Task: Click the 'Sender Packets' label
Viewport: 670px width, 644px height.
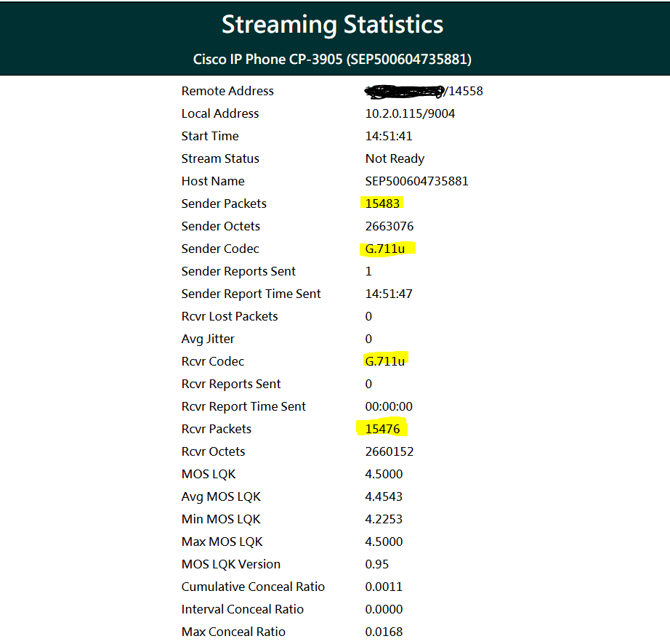Action: click(224, 204)
